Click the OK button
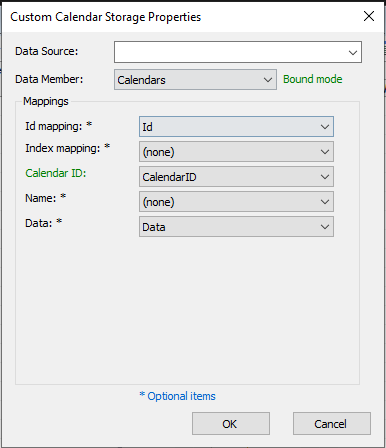This screenshot has height=448, width=386. (231, 424)
